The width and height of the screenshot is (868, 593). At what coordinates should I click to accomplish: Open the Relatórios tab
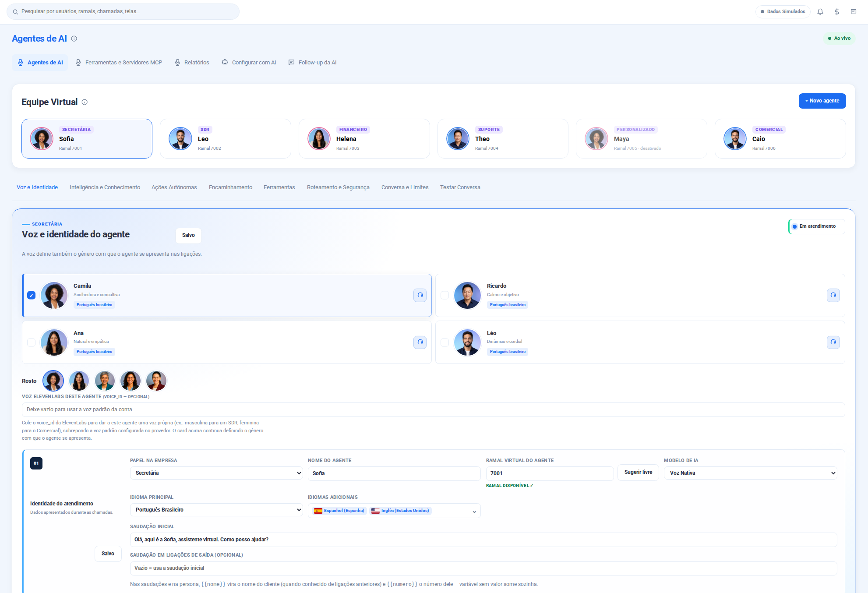pyautogui.click(x=192, y=63)
